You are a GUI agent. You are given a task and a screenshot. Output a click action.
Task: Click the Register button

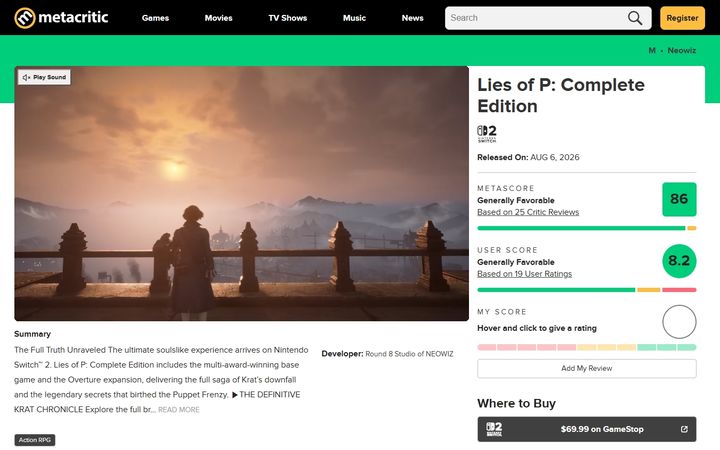[x=682, y=18]
